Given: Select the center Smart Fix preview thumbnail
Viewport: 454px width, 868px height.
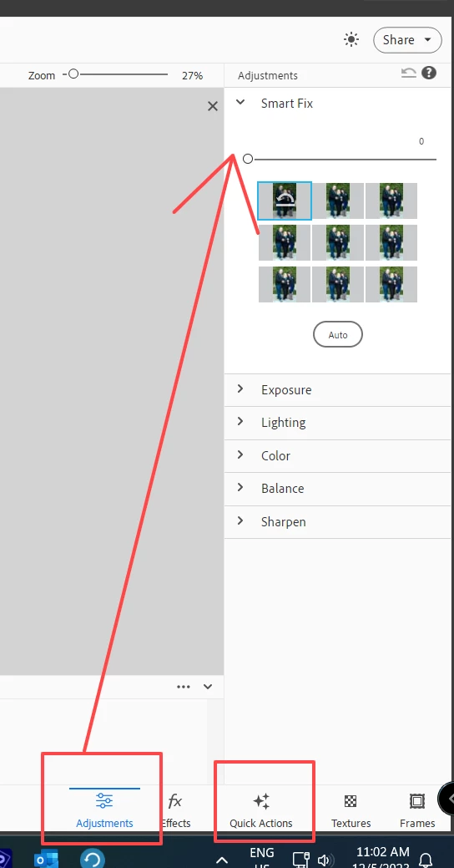Looking at the screenshot, I should (338, 242).
